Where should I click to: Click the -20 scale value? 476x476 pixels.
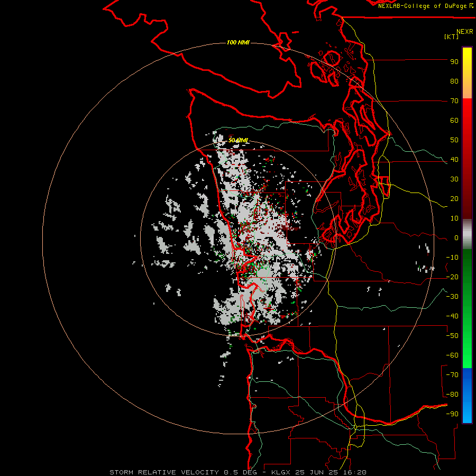pyautogui.click(x=452, y=277)
